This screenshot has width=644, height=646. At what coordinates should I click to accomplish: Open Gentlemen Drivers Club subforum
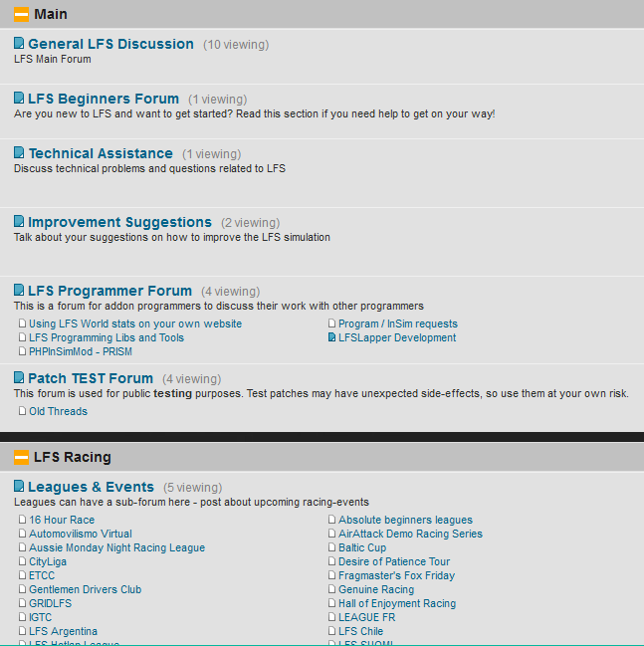[x=86, y=589]
